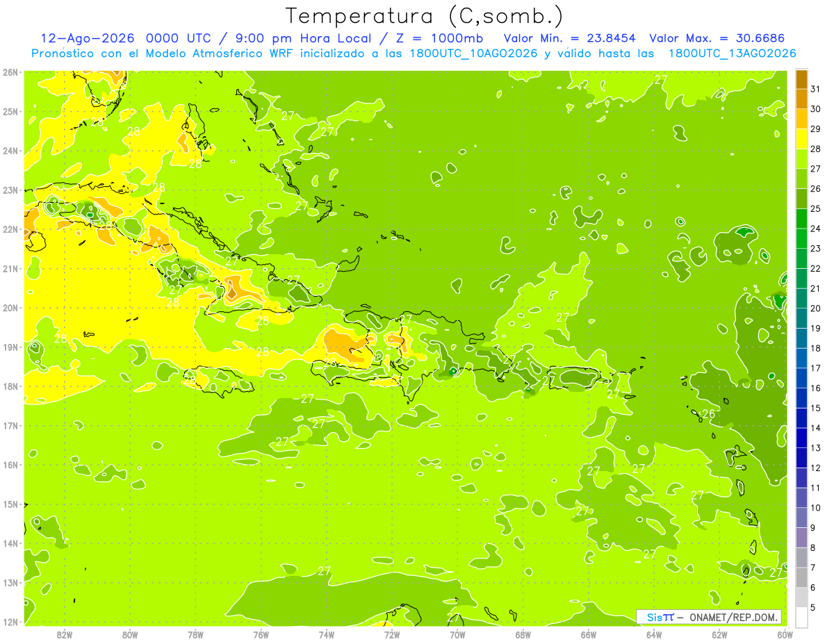834x644 pixels.
Task: Click latitude axis label "26N"
Action: click(x=10, y=72)
